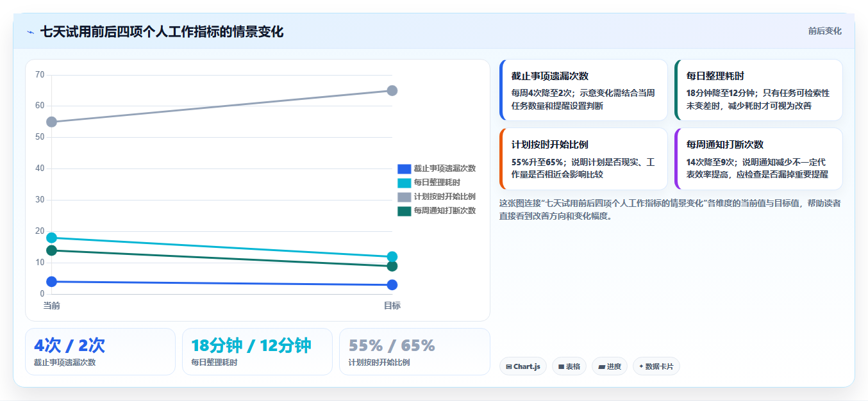Click the 计划按时开始比例 legend label
Screen dimensions: 868x401
(444, 197)
